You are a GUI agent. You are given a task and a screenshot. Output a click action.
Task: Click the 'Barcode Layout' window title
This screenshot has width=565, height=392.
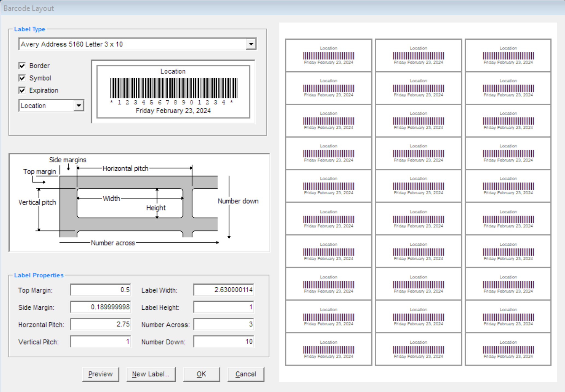[29, 8]
